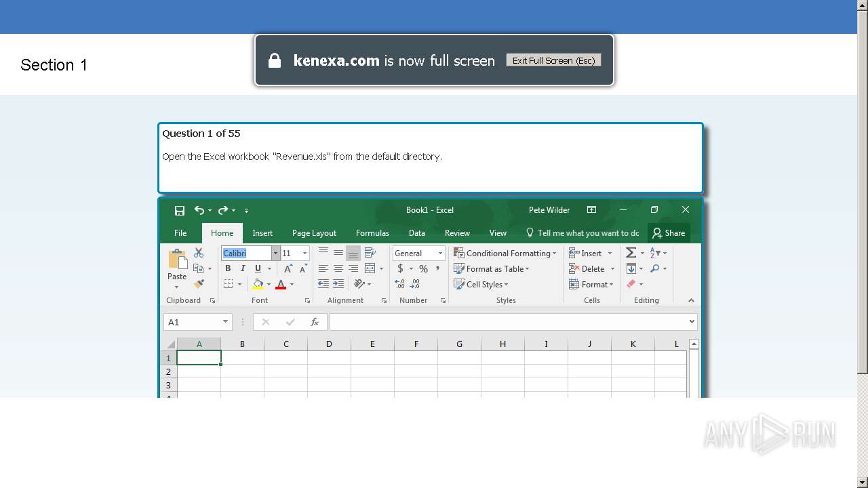Click Merge & Center
Image resolution: width=868 pixels, height=488 pixels.
pos(370,268)
